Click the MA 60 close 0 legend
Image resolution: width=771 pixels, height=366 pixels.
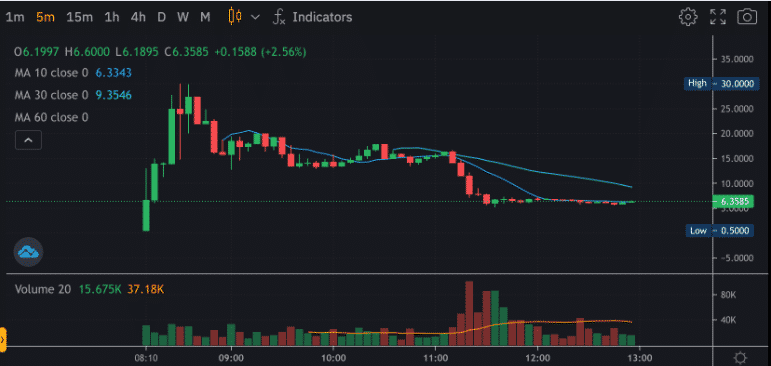point(52,118)
